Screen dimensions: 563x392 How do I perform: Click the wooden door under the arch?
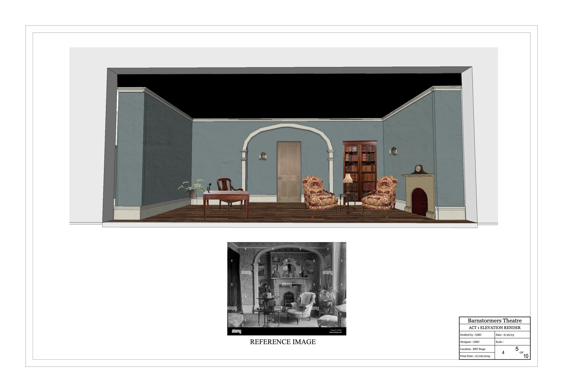289,172
